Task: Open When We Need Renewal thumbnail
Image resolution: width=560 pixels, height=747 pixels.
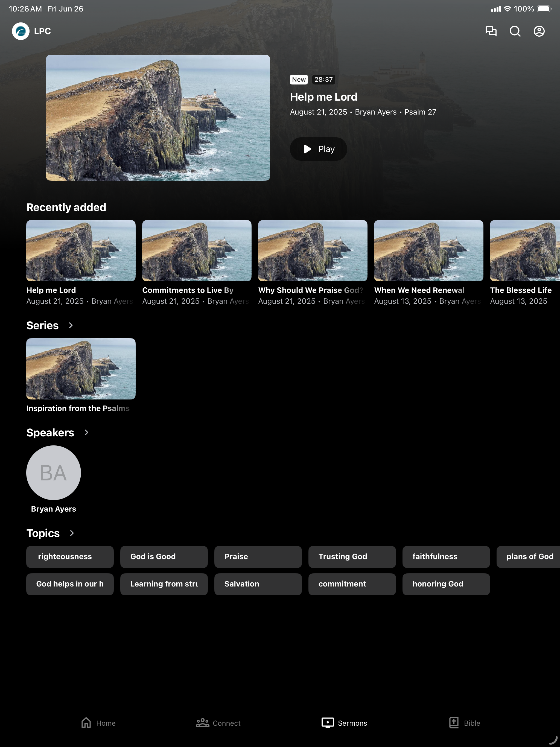Action: 428,250
